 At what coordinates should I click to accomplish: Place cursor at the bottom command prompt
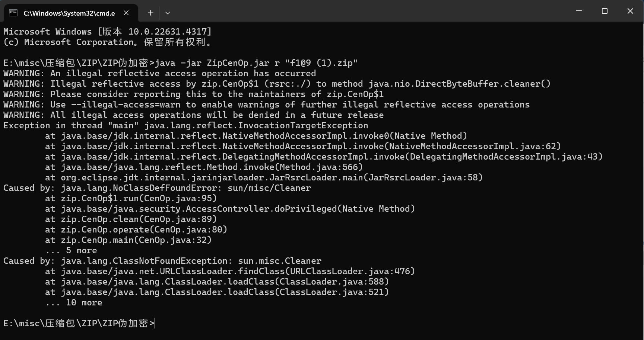click(x=155, y=324)
